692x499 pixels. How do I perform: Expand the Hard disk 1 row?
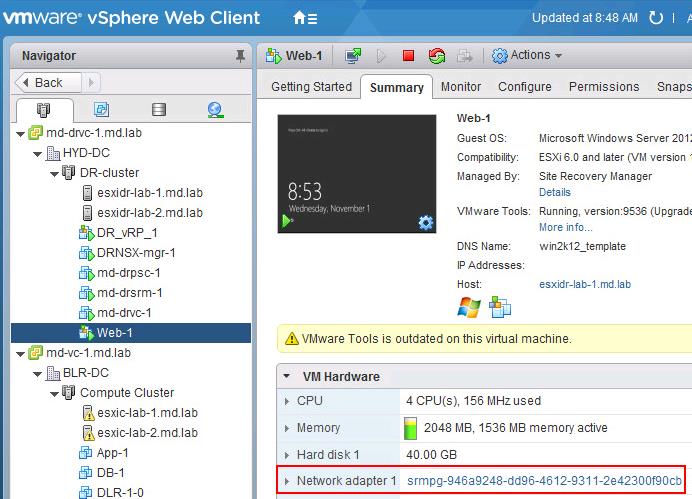[287, 455]
